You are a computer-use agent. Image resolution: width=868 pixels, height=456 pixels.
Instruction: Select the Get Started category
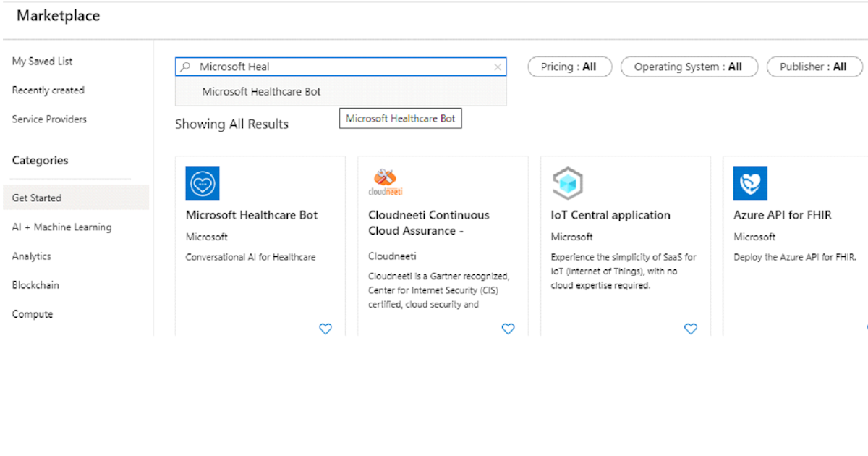pyautogui.click(x=76, y=198)
